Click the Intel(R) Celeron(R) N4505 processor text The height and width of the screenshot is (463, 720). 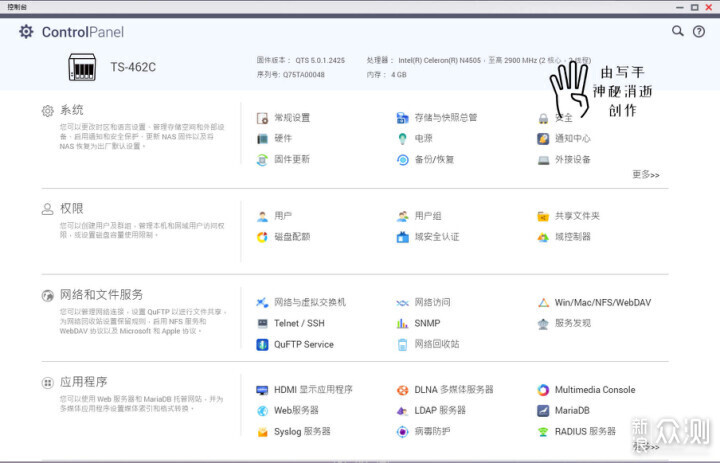tap(439, 60)
